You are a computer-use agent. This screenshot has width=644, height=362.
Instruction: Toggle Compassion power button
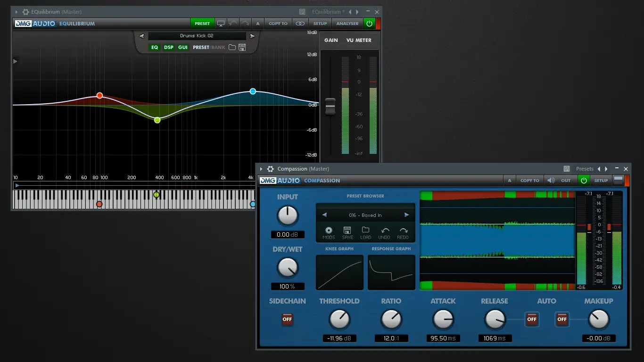click(584, 181)
